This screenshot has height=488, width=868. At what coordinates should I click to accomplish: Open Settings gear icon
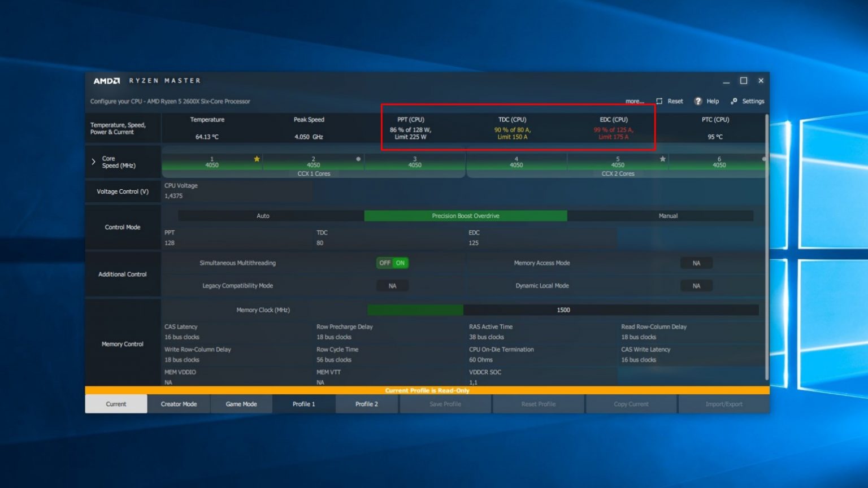[x=734, y=101]
